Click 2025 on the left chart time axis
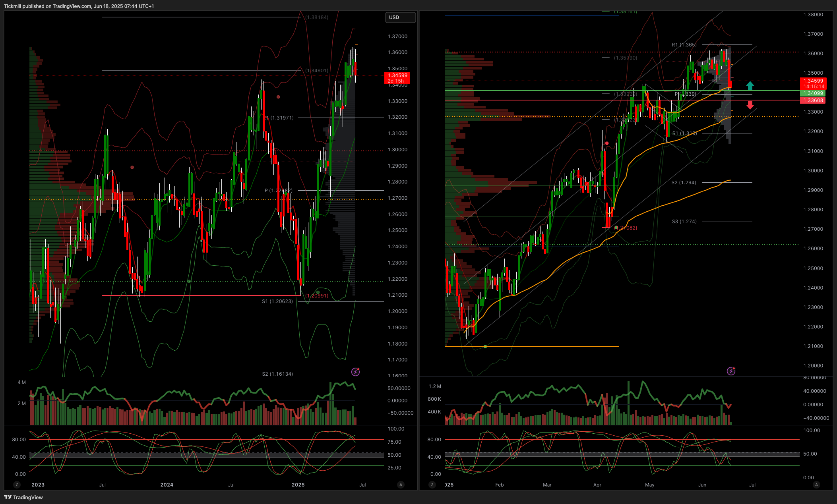Viewport: 837px width, 504px height. tap(298, 485)
